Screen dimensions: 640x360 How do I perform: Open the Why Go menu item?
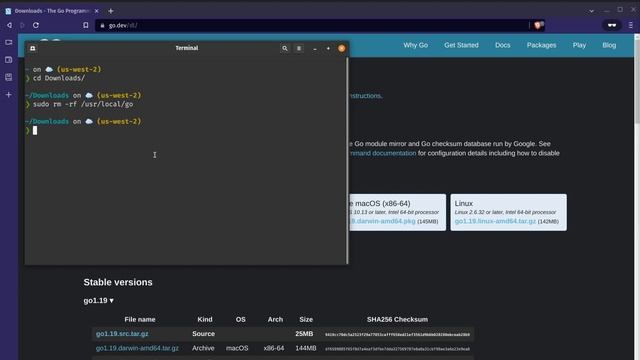point(416,45)
